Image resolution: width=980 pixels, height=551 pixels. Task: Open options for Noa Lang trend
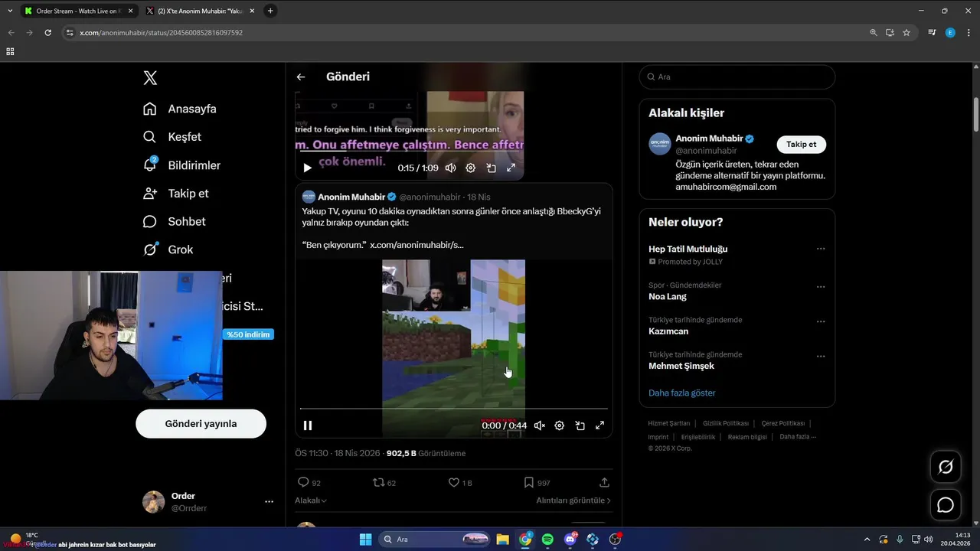pyautogui.click(x=821, y=287)
